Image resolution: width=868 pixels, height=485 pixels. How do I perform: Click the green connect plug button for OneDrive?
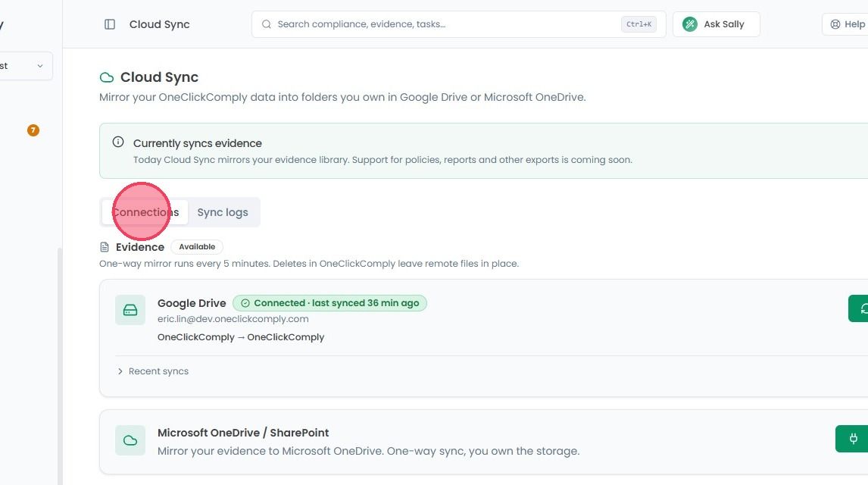[x=852, y=439]
